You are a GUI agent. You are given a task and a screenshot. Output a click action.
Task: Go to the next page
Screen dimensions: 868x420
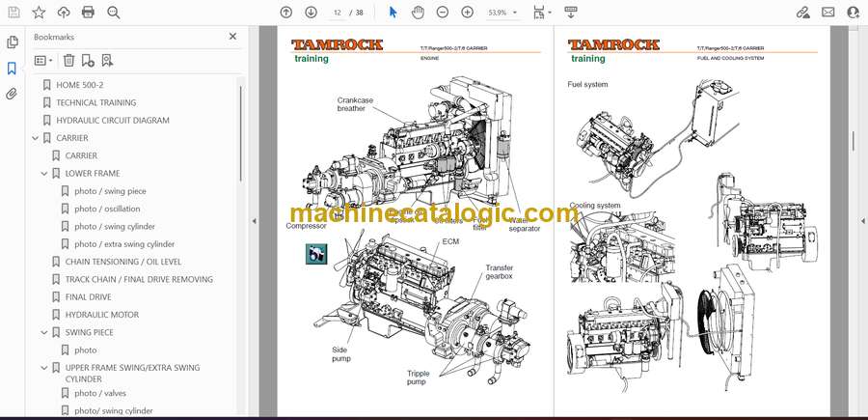click(312, 13)
